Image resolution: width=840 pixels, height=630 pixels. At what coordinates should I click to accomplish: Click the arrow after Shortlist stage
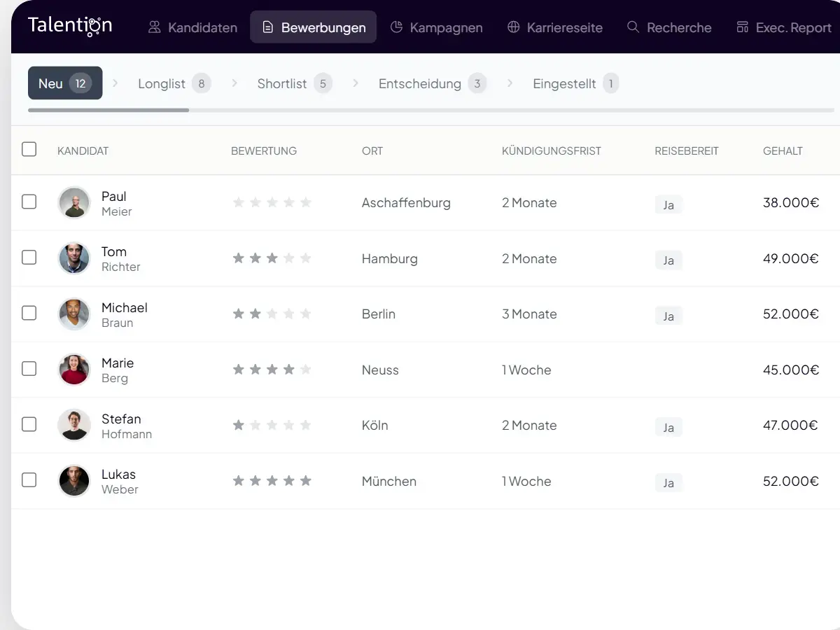pyautogui.click(x=356, y=83)
